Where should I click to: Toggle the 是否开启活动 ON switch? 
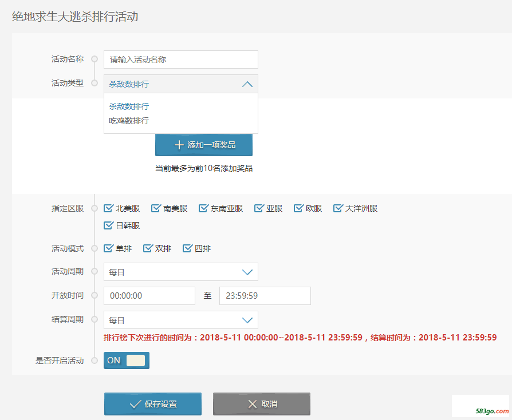coord(127,360)
